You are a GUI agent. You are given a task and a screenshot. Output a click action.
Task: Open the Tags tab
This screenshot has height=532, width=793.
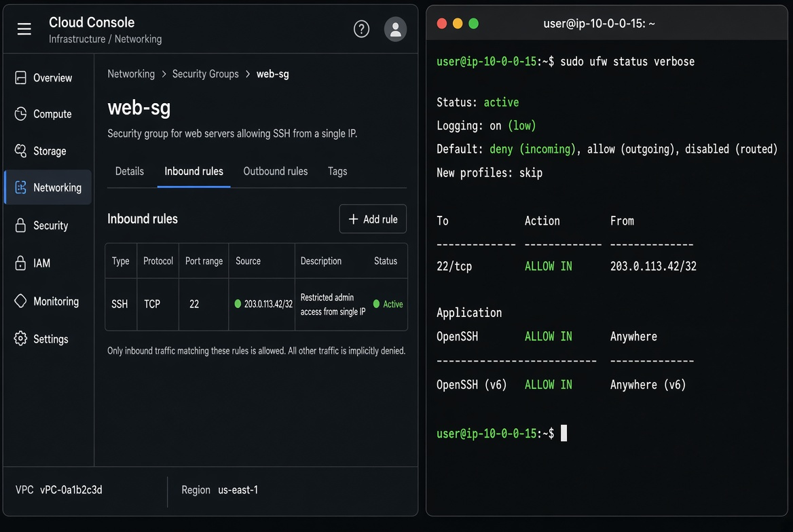click(x=337, y=172)
